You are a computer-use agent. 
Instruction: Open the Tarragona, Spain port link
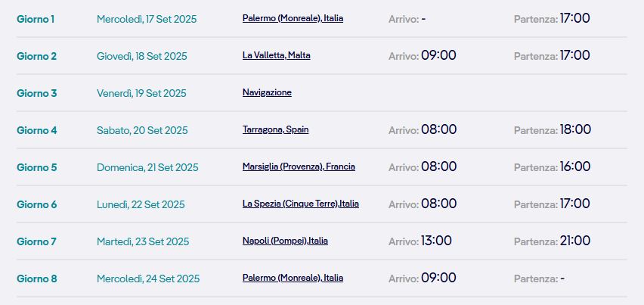(x=276, y=130)
